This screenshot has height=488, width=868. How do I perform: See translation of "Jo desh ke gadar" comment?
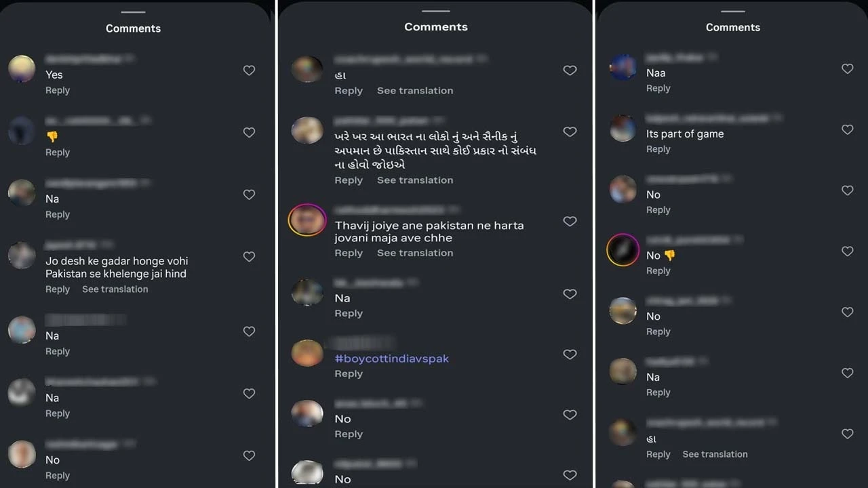tap(115, 289)
